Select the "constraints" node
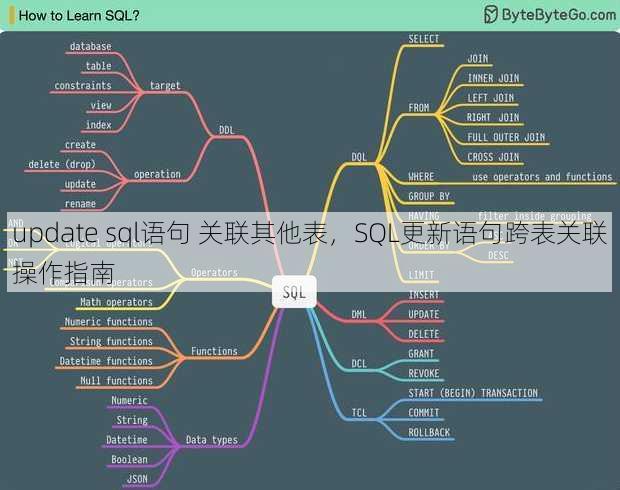 click(83, 85)
